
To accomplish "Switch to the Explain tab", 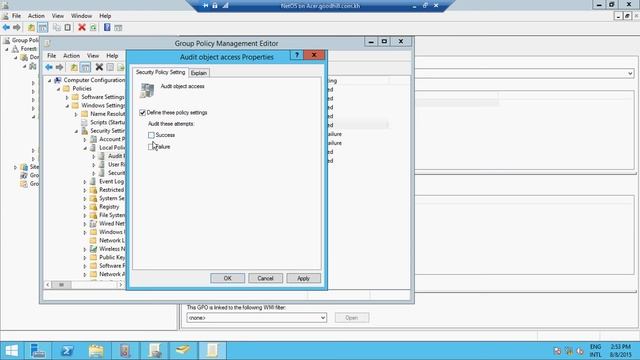I will pos(199,73).
